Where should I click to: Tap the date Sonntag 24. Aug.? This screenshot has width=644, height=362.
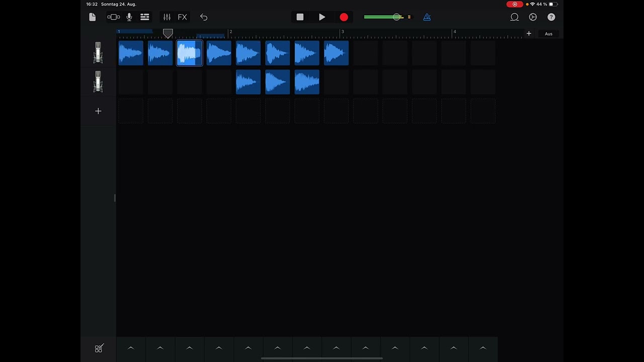click(119, 4)
